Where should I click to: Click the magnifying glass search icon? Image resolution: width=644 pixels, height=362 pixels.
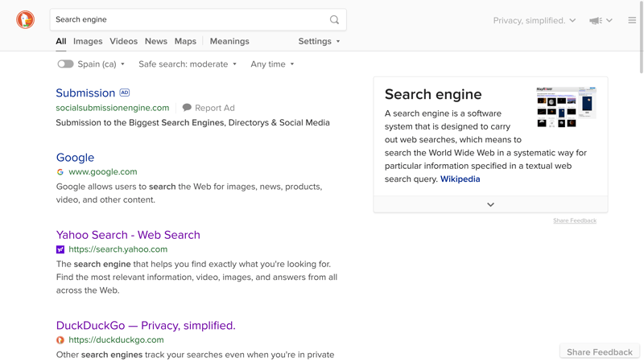click(x=334, y=19)
